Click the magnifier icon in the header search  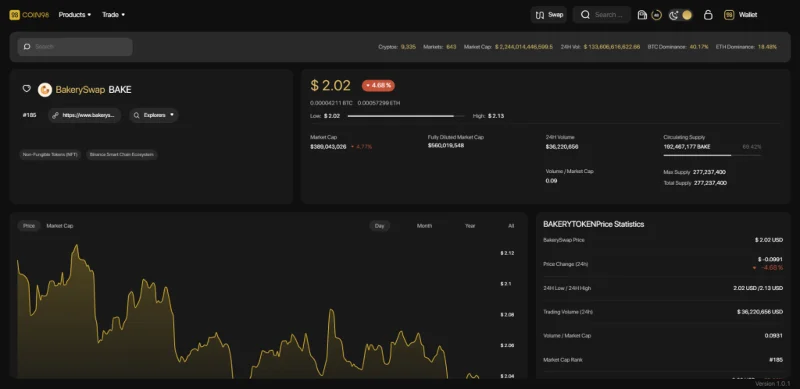(585, 15)
